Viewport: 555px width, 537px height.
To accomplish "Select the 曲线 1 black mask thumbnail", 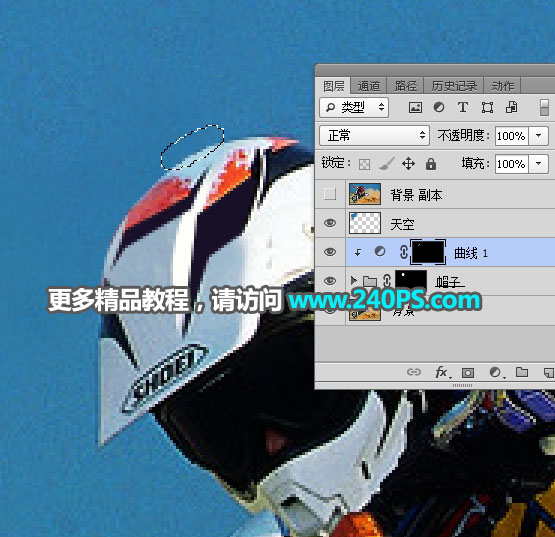I will (x=428, y=252).
